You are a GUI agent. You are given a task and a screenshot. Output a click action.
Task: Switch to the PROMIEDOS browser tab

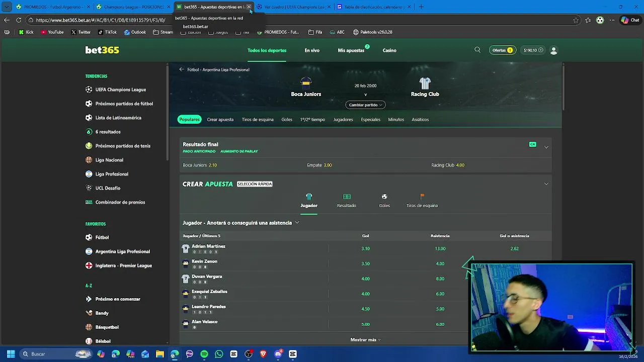point(53,7)
